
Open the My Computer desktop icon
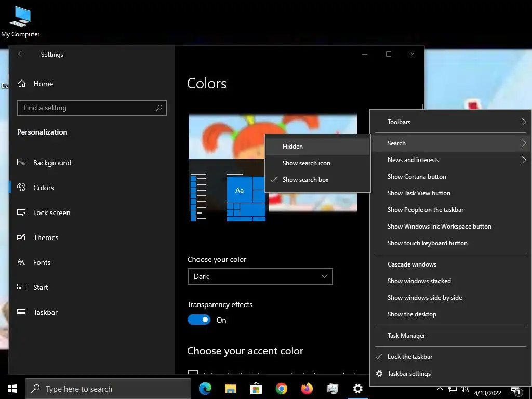pyautogui.click(x=20, y=21)
